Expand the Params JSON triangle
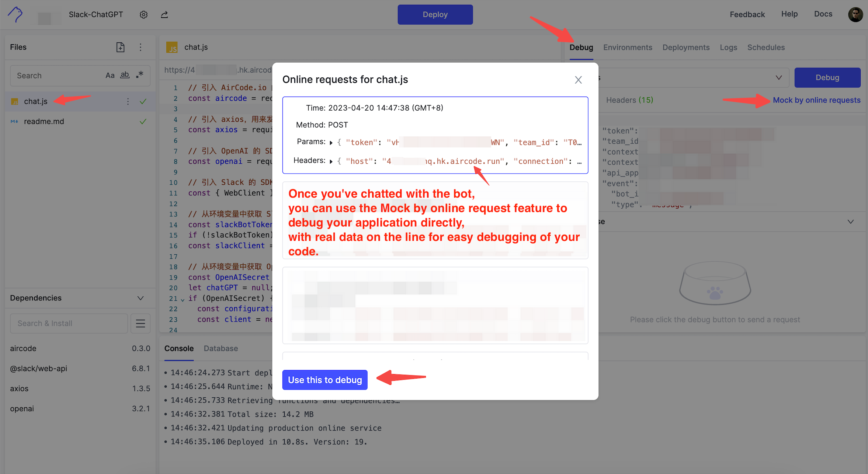 coord(331,143)
